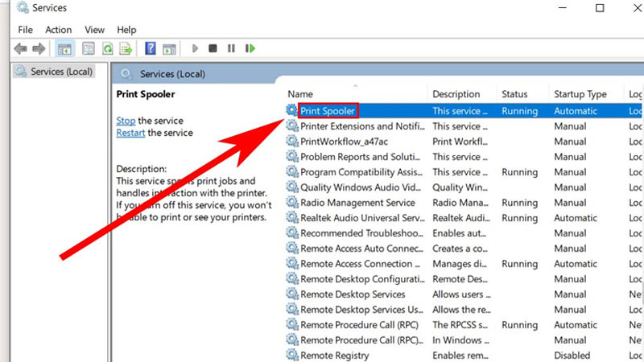The width and height of the screenshot is (644, 362).
Task: Click the Restart the service link
Action: point(130,133)
